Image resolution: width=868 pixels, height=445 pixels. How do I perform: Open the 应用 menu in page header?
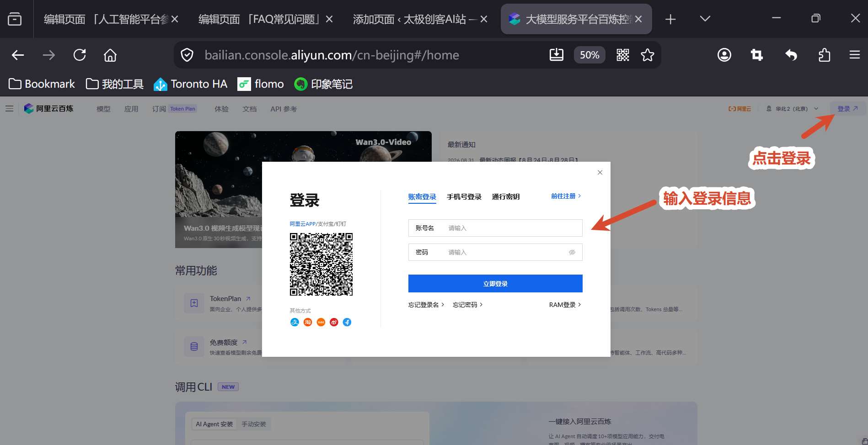[x=131, y=109]
